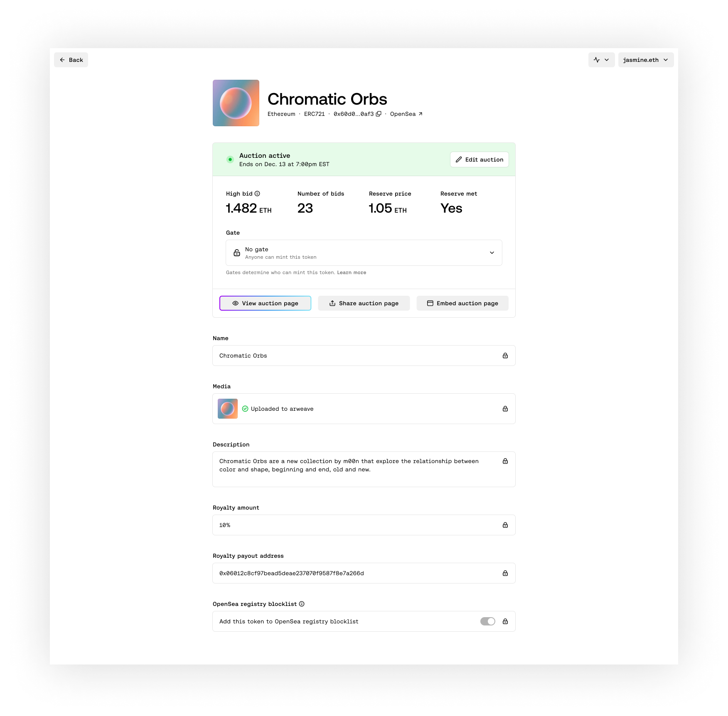Open the OpenSea external link
728x716 pixels.
coord(406,114)
